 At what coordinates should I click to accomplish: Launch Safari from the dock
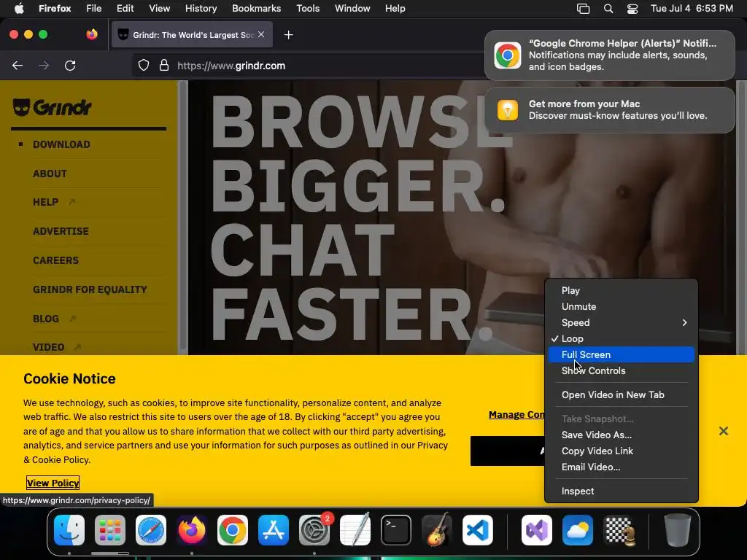pos(151,530)
